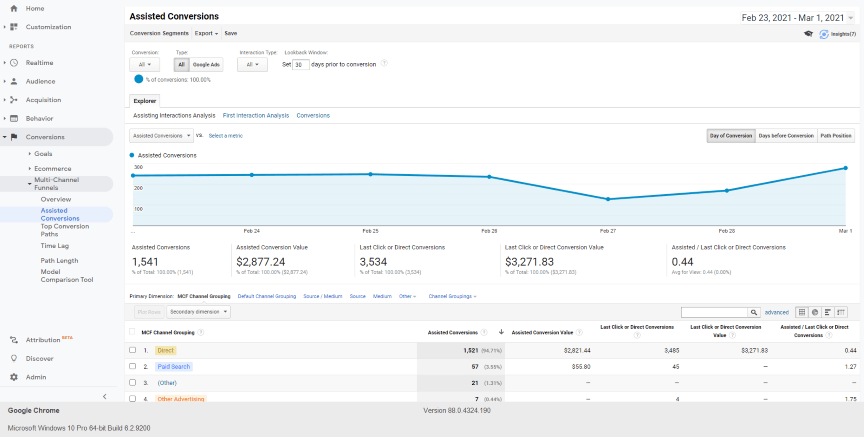The height and width of the screenshot is (437, 864).
Task: Click the lookback window days input
Action: pos(300,64)
